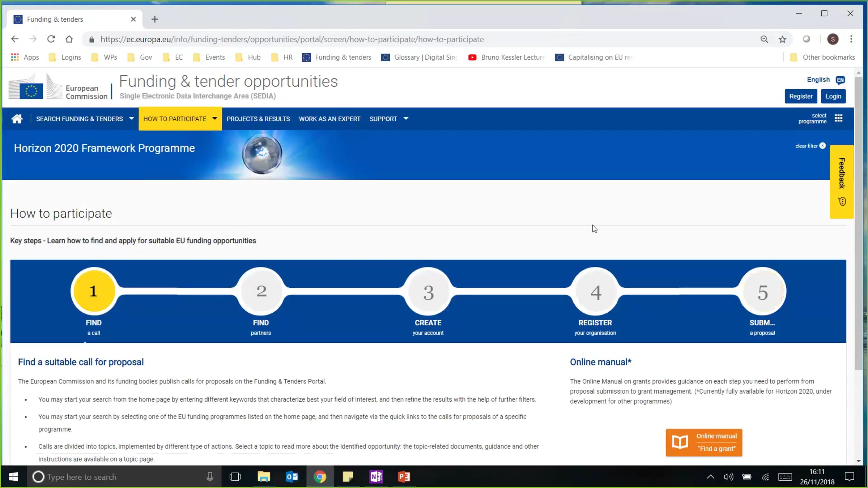Click the browser back arrow
Image resolution: width=868 pixels, height=488 pixels.
[x=15, y=39]
